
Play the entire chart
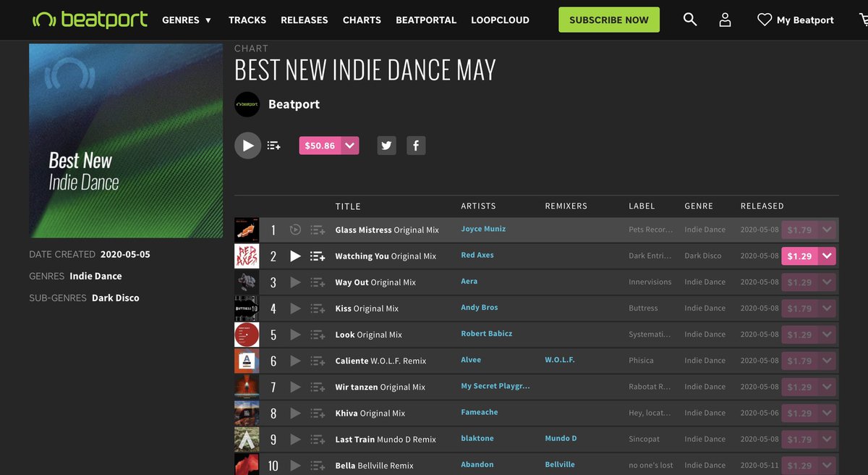point(247,146)
